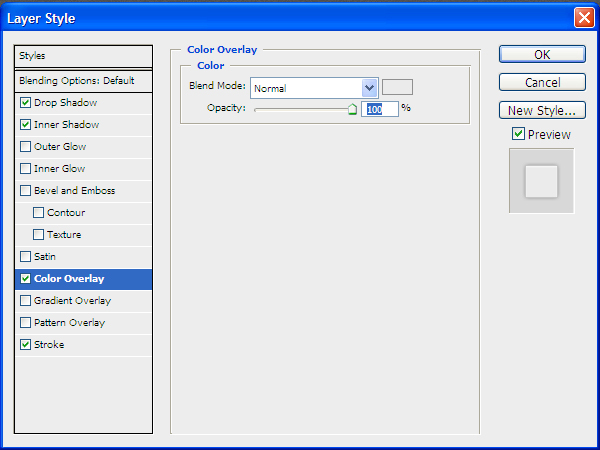
Task: Uncheck the Inner Shadow checkbox
Action: click(26, 125)
